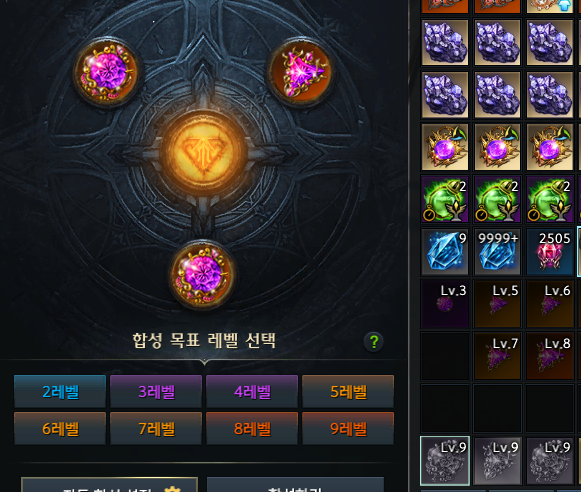Select the top-right triangular pink gem slot
This screenshot has width=581, height=492.
300,72
